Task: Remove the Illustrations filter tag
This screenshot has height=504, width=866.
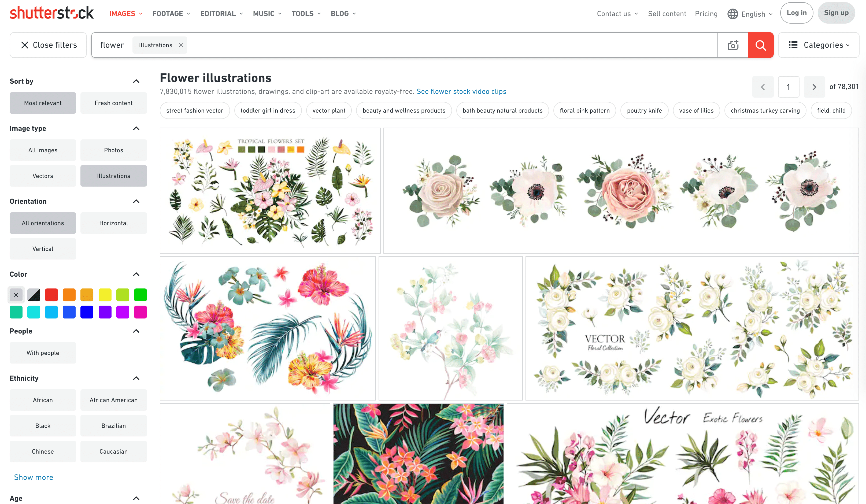Action: (181, 45)
